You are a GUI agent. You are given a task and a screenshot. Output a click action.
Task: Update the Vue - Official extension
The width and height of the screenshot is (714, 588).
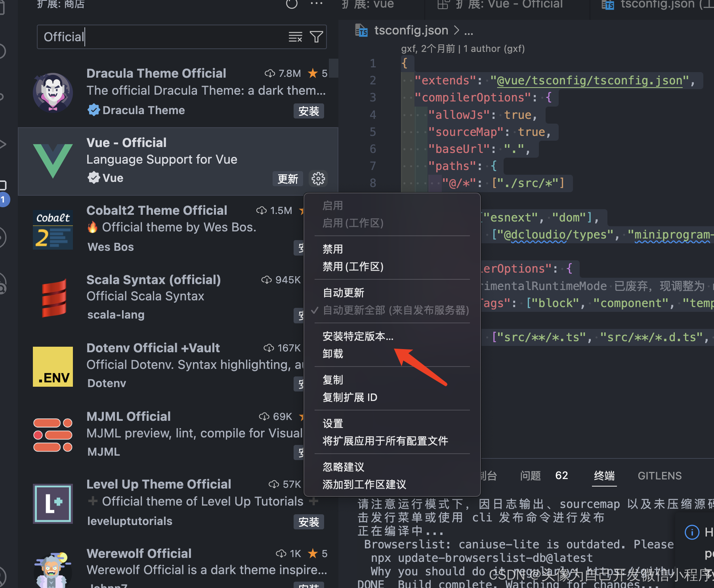[x=288, y=179]
